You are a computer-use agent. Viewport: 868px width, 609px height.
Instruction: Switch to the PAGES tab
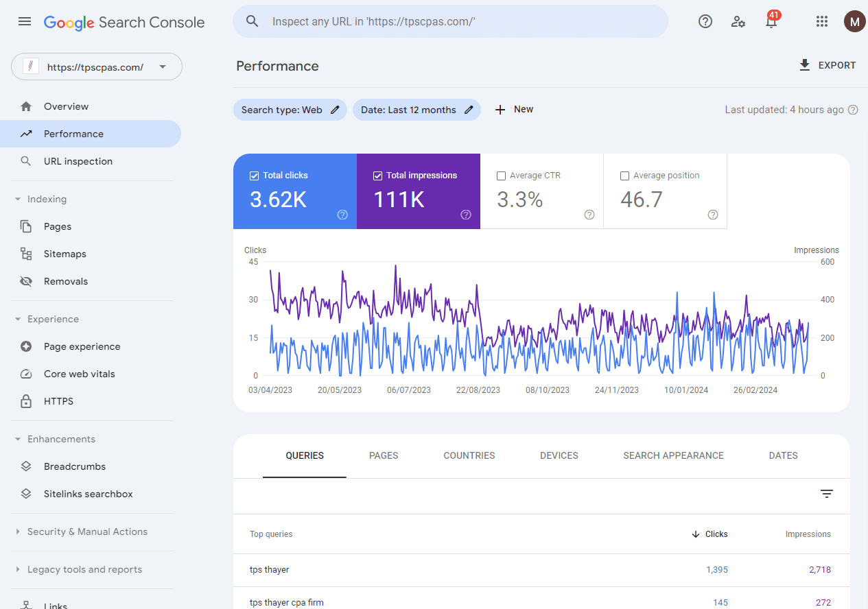pyautogui.click(x=384, y=455)
